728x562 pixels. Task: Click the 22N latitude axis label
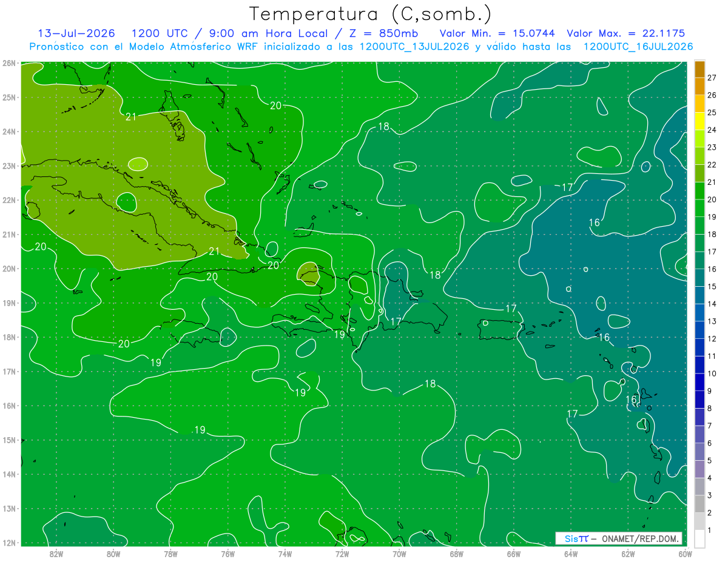tap(8, 200)
